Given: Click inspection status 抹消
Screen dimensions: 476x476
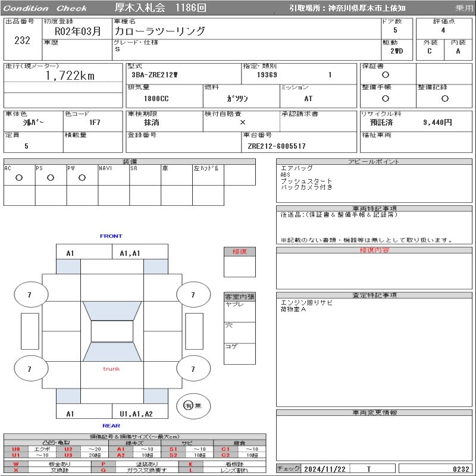Looking at the screenshot, I should [x=152, y=123].
